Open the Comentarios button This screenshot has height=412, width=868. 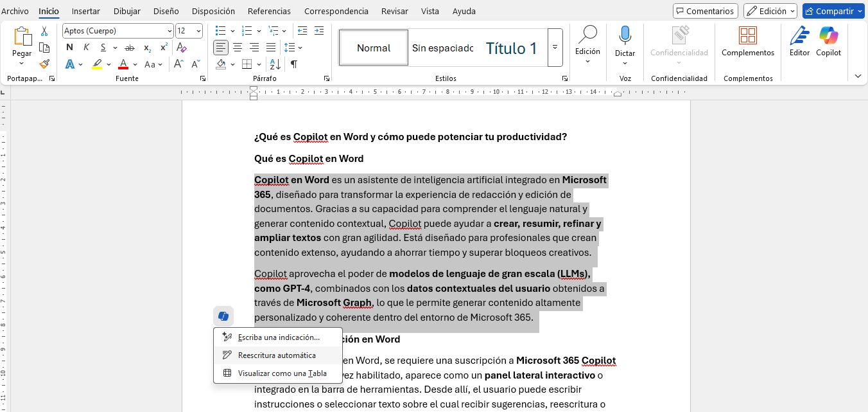[705, 11]
